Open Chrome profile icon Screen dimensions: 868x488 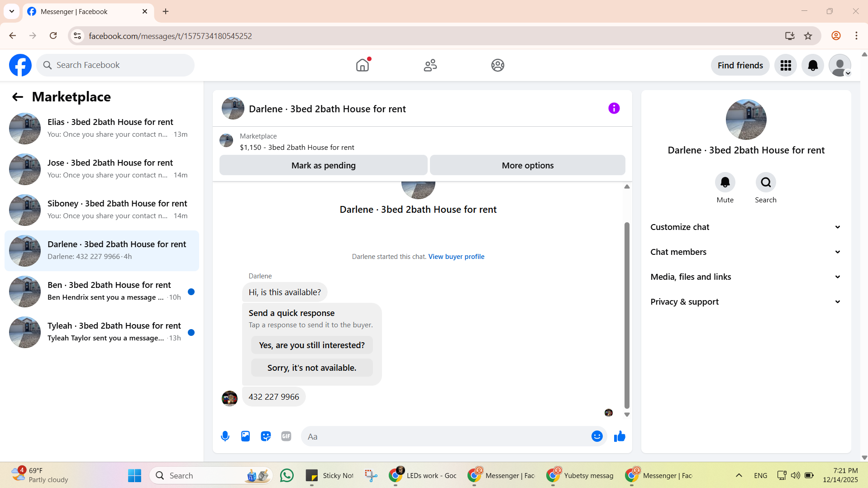(x=836, y=36)
